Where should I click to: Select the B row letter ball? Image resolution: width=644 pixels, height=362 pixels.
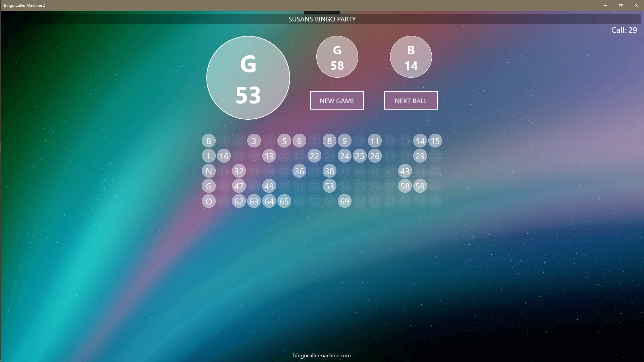click(209, 141)
